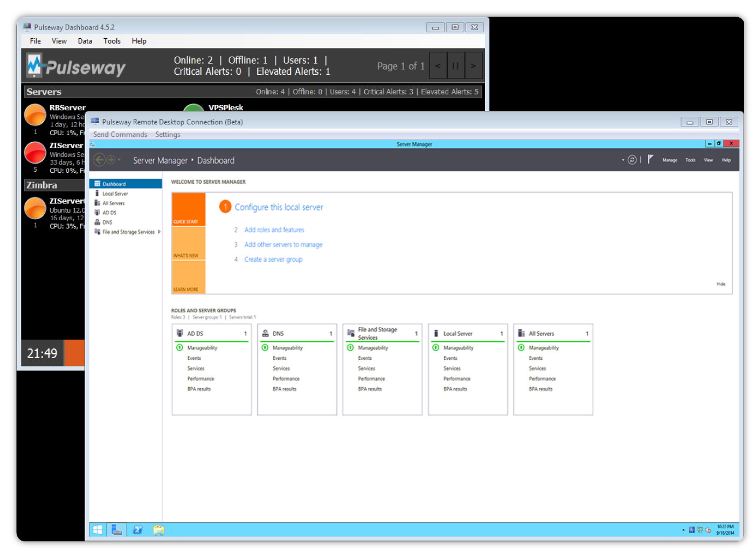Click the RBServer orange status icon
This screenshot has height=560, width=756.
(x=36, y=115)
